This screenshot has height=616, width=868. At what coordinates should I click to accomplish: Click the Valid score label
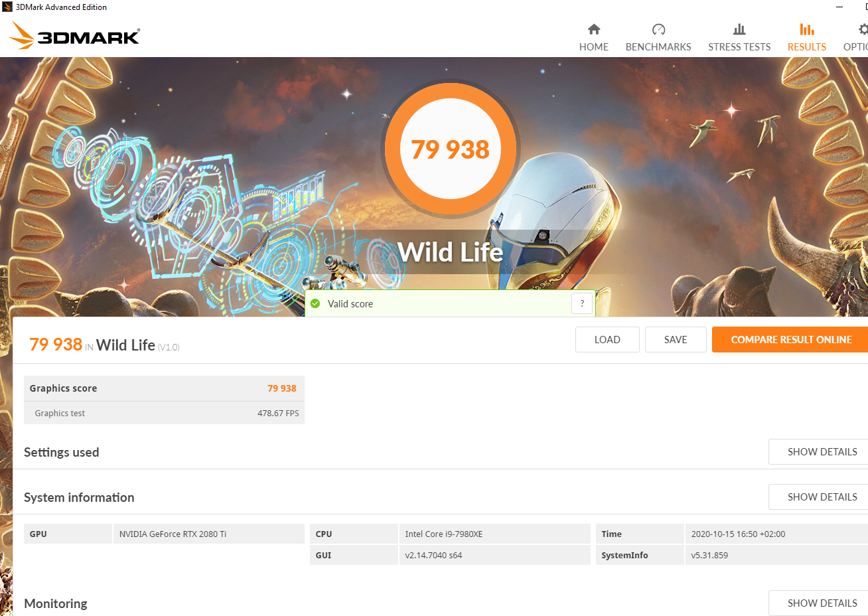coord(350,304)
